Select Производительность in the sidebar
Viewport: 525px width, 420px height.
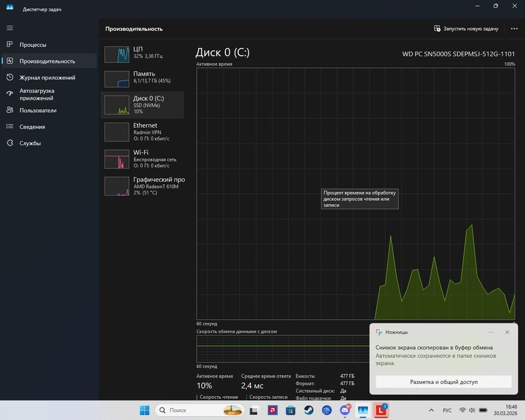pyautogui.click(x=49, y=61)
